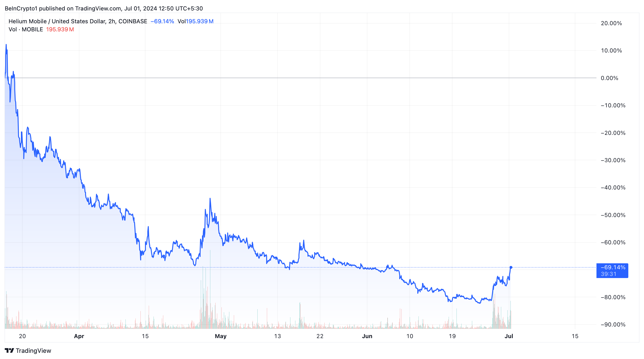Click the blue -69.14% price label box
Image resolution: width=644 pixels, height=359 pixels.
tap(612, 271)
